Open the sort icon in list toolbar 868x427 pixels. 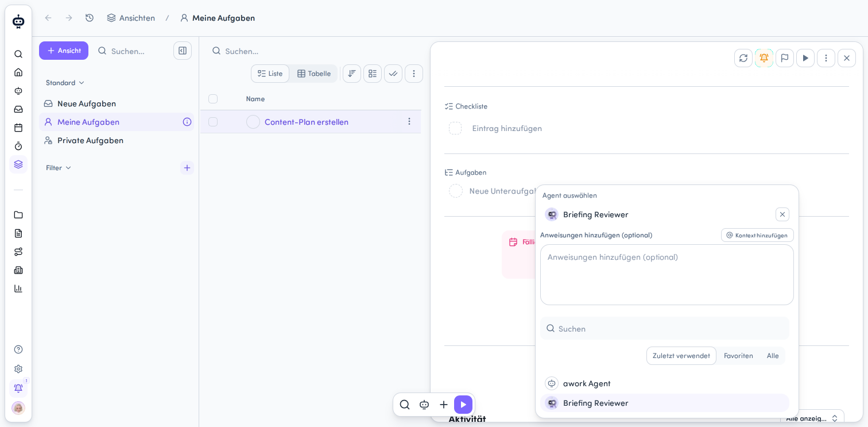[352, 74]
